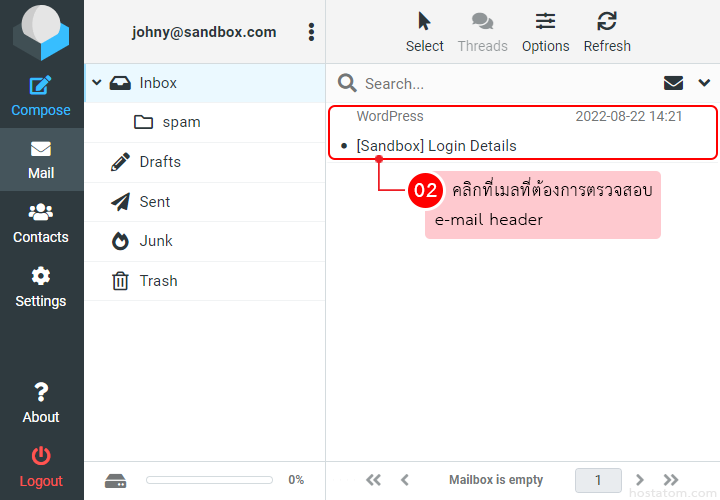
Task: Click the About question mark icon
Action: tap(41, 392)
